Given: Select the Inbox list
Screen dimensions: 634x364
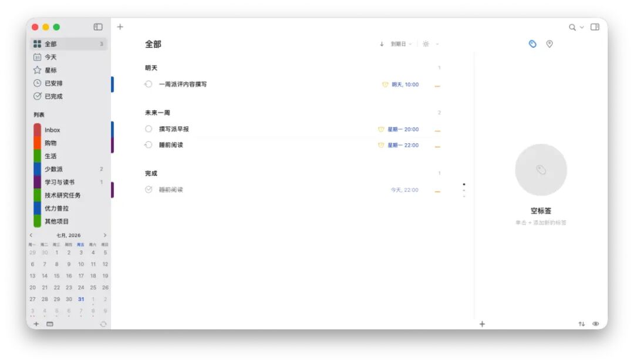Looking at the screenshot, I should [x=69, y=130].
